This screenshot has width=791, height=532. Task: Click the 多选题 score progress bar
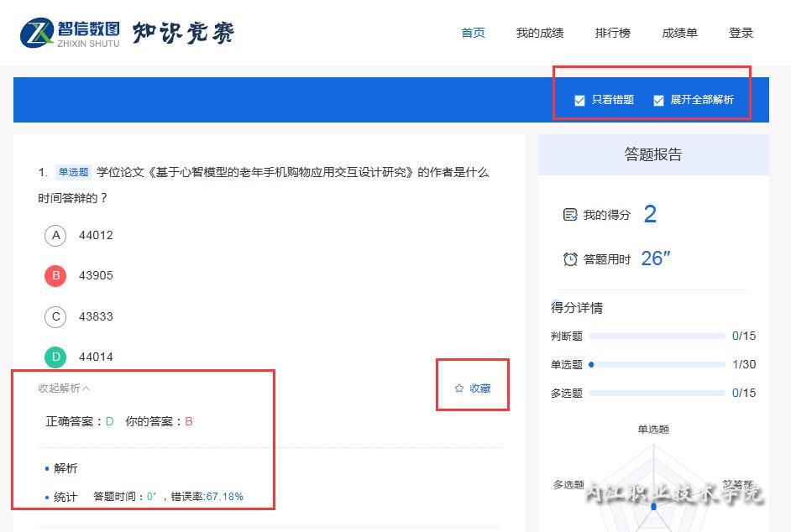(x=657, y=393)
